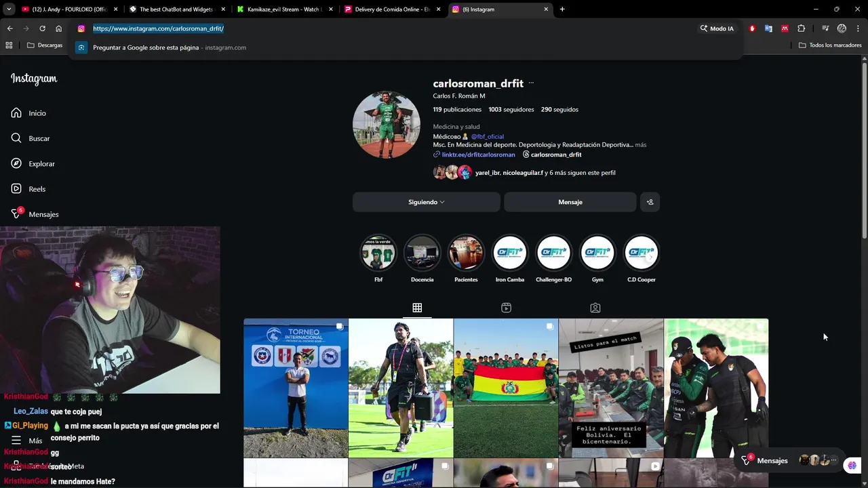Screen dimensions: 868x488
Task: Open profile options three-dot menu
Action: (x=531, y=83)
